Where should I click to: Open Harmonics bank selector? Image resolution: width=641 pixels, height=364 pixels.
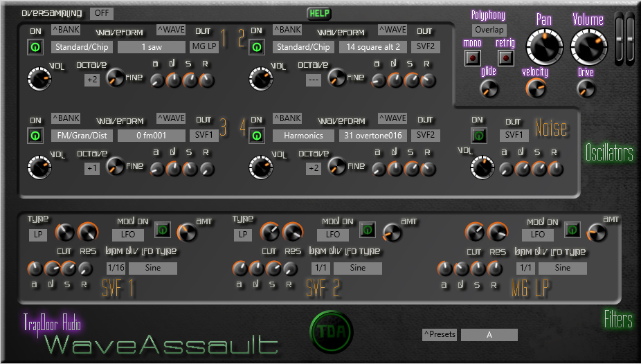coord(303,136)
